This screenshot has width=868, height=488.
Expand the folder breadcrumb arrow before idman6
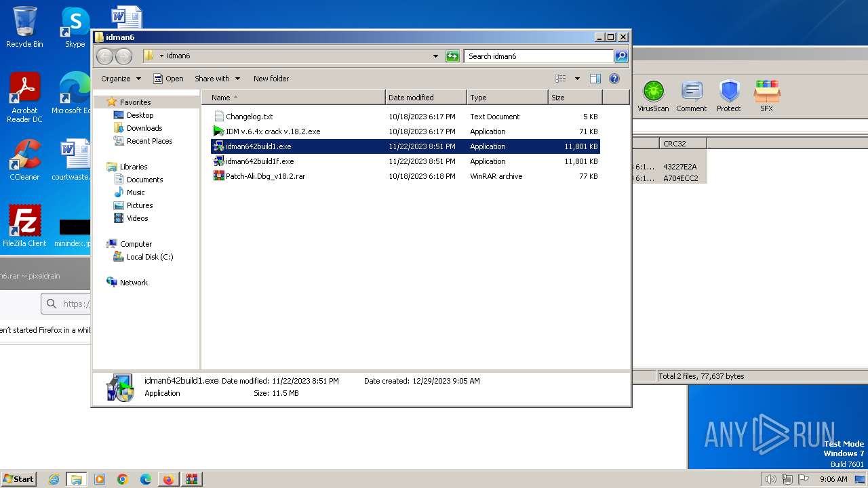tap(161, 56)
